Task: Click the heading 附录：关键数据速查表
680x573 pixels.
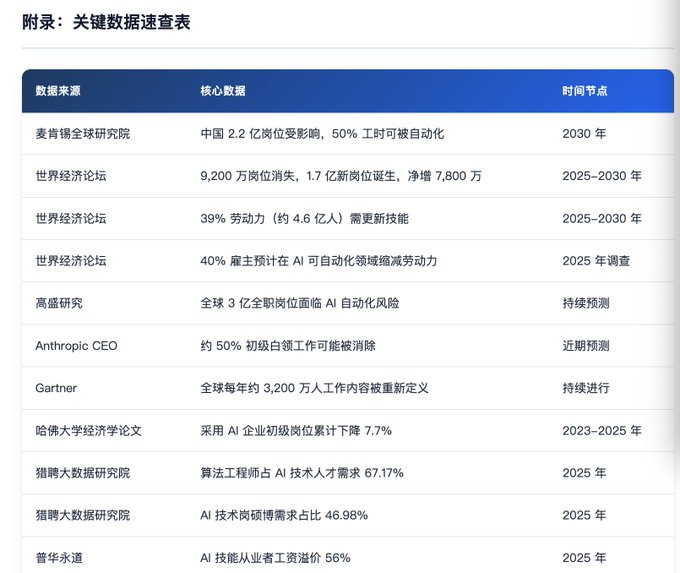Action: [106, 22]
